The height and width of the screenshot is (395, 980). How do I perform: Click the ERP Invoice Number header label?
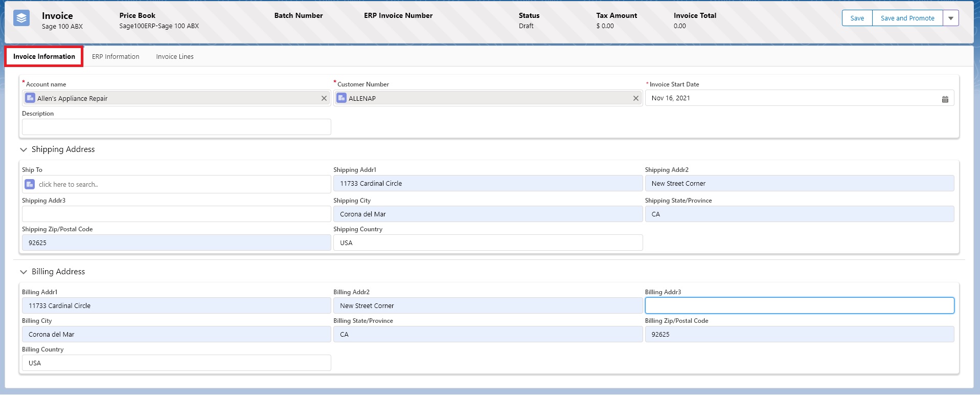(398, 15)
